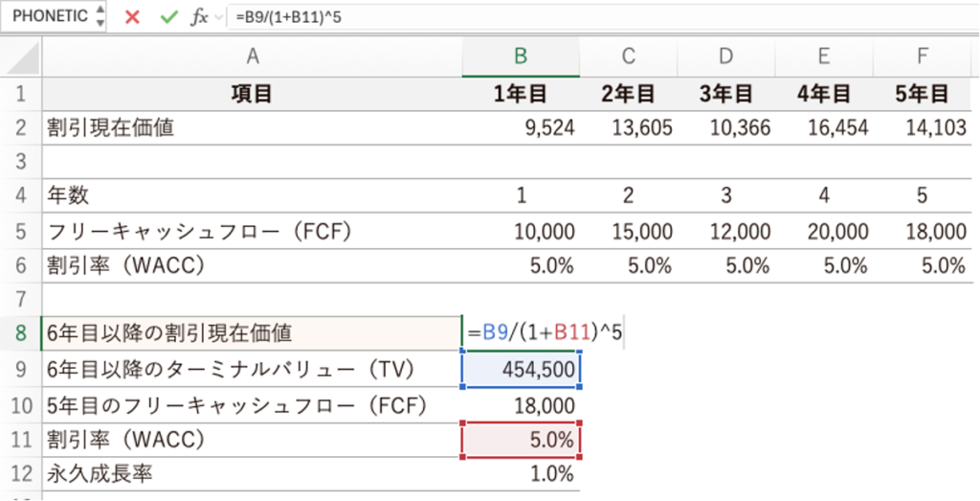Select column B header
Screen dimensions: 980x501
click(x=521, y=57)
